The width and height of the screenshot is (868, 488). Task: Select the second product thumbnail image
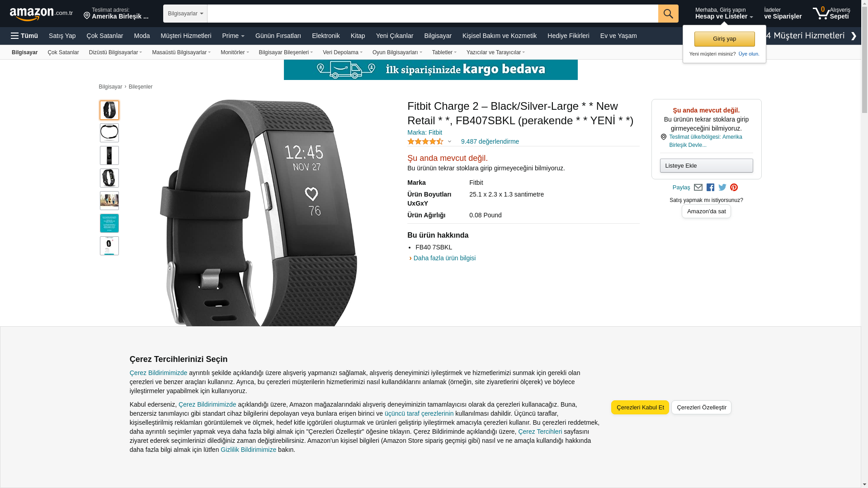click(x=109, y=133)
